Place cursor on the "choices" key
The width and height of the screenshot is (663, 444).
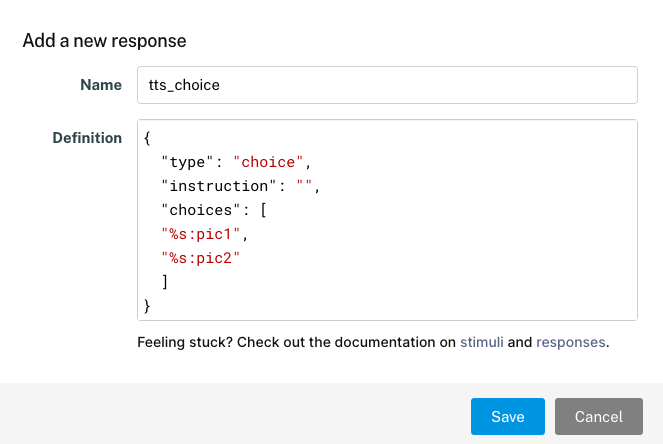[x=200, y=210]
